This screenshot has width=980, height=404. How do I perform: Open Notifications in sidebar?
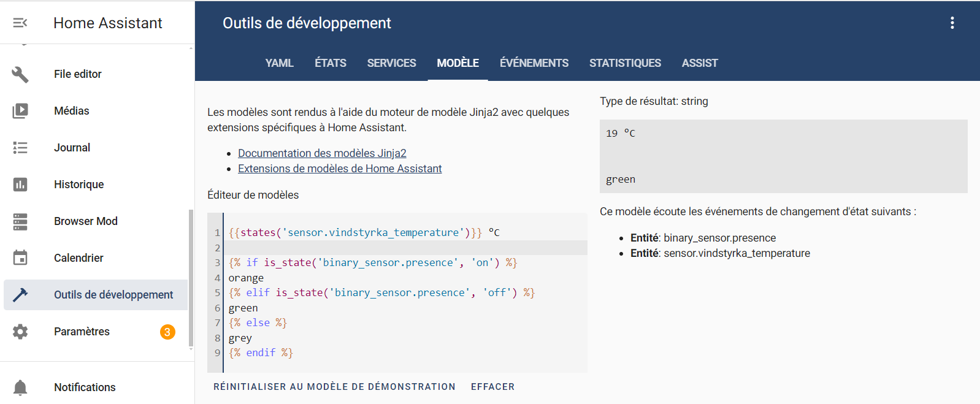click(x=96, y=387)
